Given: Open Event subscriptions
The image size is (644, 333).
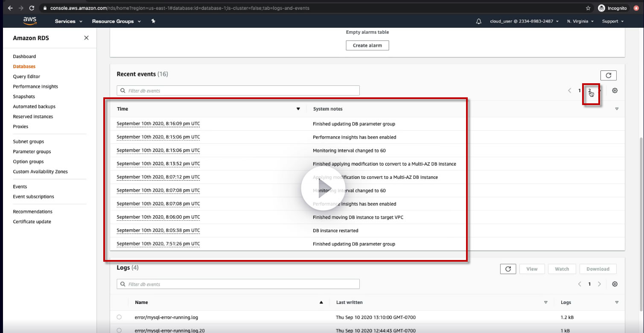Looking at the screenshot, I should (x=33, y=197).
